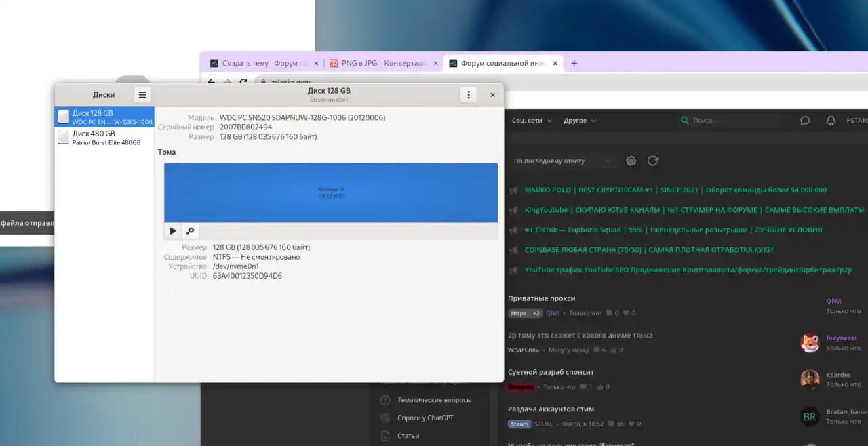Open the Суетной разраб спонсит thread
Screen dimensions: 868x446
tap(551, 372)
